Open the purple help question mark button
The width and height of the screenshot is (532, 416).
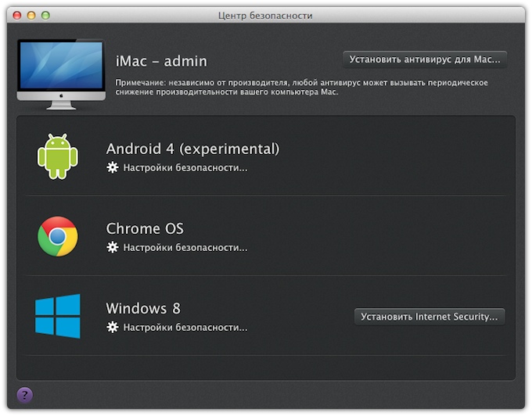[x=24, y=395]
